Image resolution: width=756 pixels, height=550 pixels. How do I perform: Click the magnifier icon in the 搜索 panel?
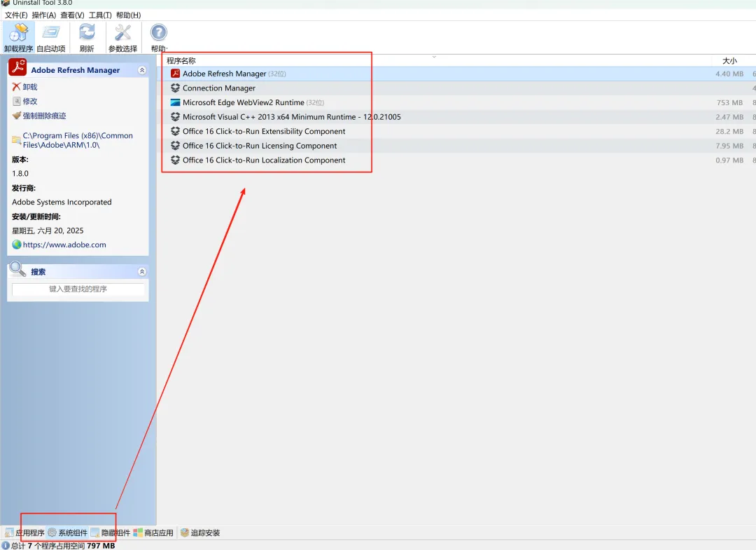coord(17,269)
